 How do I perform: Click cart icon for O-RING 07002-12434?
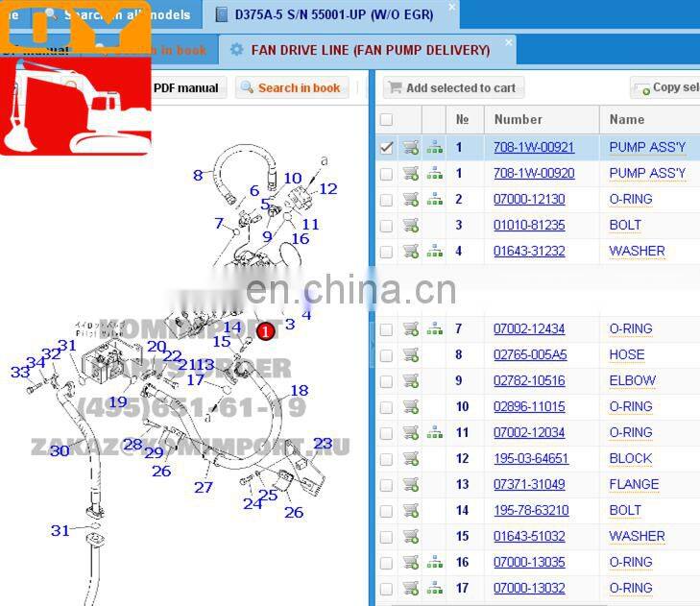tap(411, 329)
